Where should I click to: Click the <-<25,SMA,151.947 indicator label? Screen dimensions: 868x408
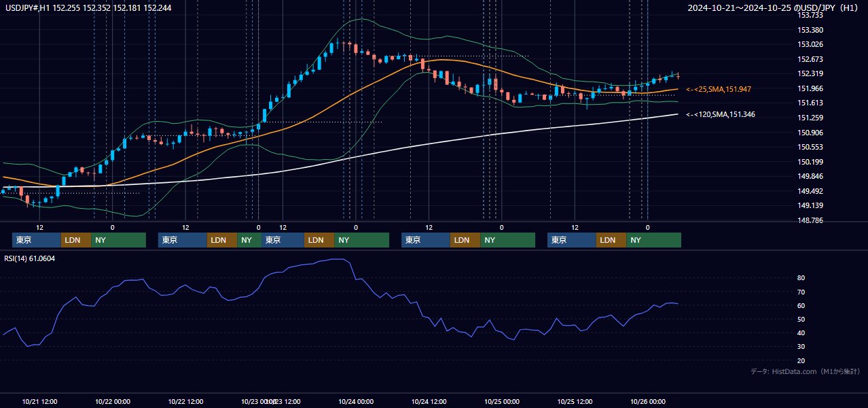click(x=719, y=89)
